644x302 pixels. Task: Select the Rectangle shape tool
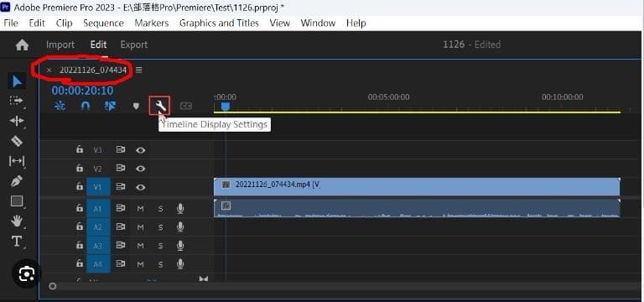17,201
